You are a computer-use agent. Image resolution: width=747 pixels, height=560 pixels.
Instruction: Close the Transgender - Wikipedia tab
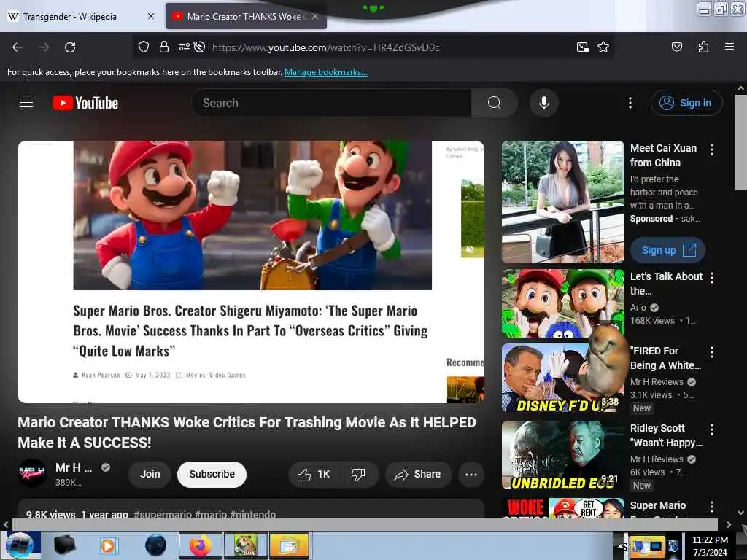pos(151,16)
